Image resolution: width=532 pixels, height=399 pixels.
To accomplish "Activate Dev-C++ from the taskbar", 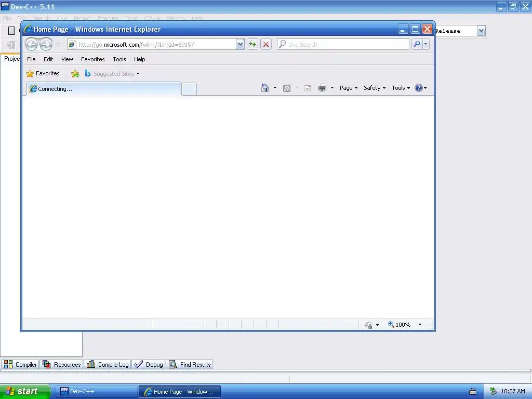I will click(x=96, y=392).
